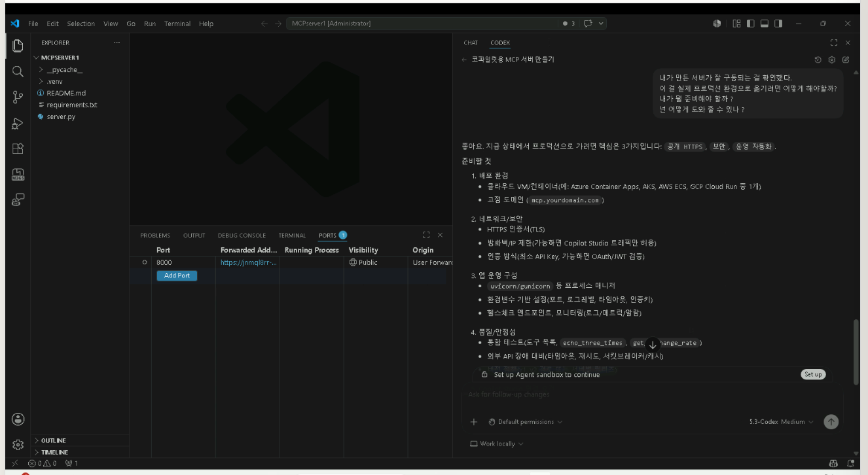Open the Manage gear in activity bar

18,445
